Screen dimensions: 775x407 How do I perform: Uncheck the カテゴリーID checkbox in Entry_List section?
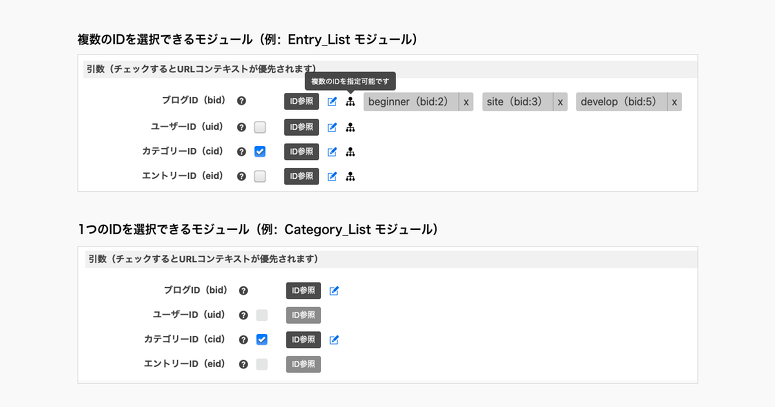coord(260,152)
